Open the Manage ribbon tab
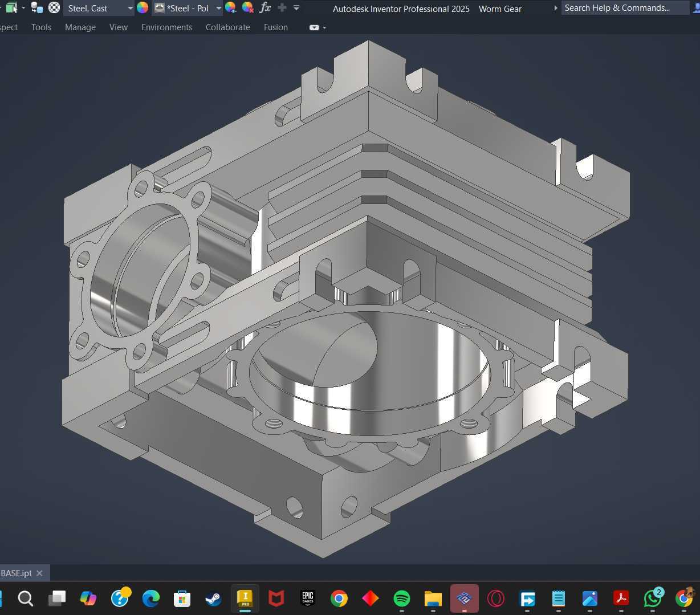The width and height of the screenshot is (700, 615). [80, 27]
